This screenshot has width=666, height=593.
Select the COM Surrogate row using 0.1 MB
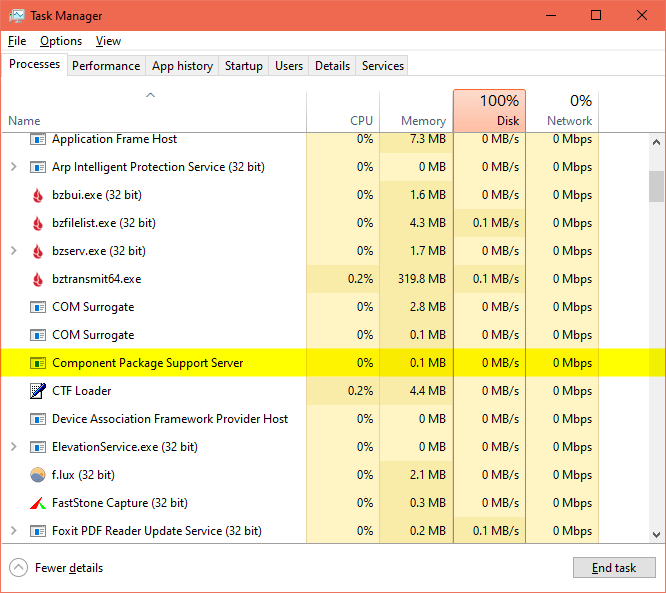[x=325, y=335]
